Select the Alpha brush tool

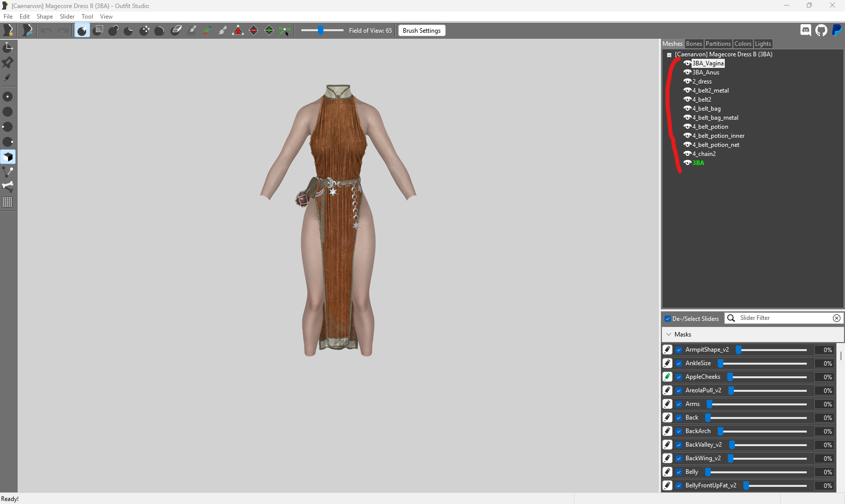coord(223,31)
